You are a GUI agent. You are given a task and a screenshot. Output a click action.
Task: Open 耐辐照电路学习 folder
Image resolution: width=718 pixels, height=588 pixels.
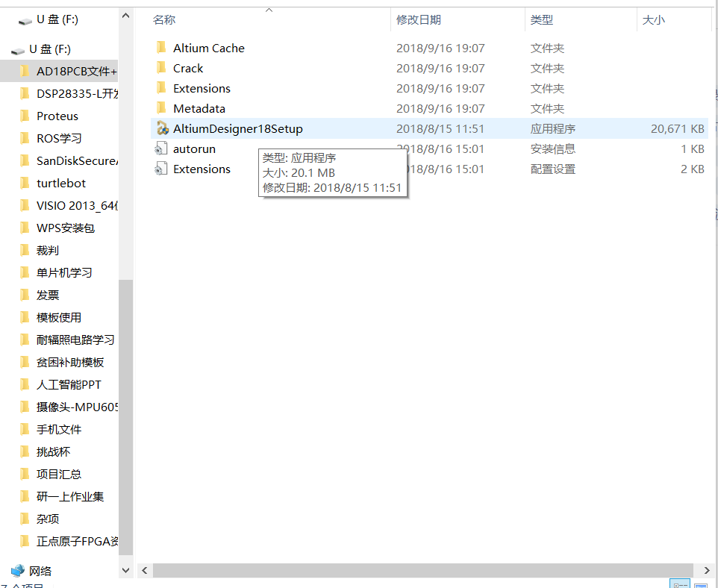tap(75, 340)
